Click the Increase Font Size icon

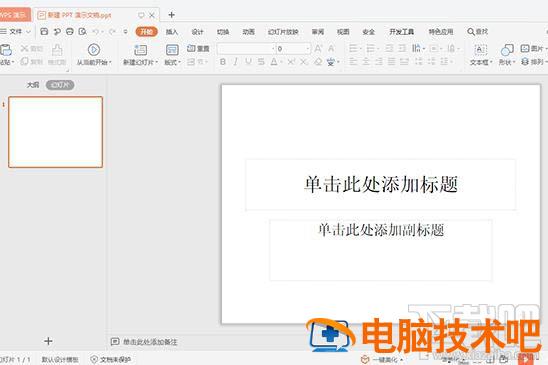[318, 49]
